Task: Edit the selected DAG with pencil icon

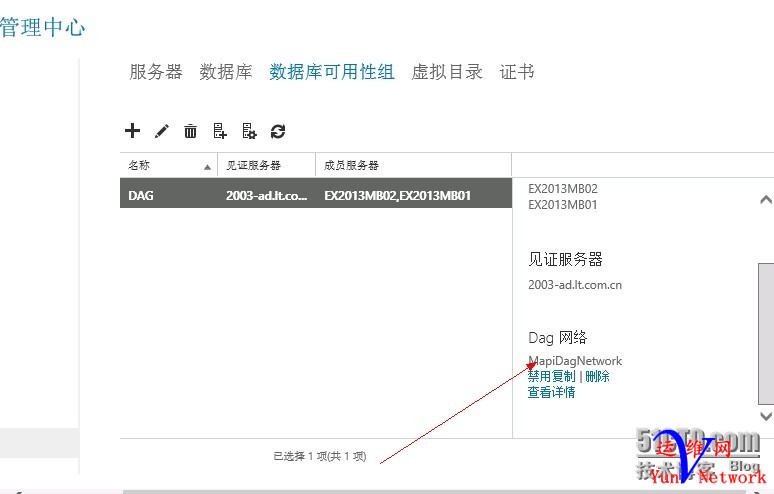Action: click(161, 131)
